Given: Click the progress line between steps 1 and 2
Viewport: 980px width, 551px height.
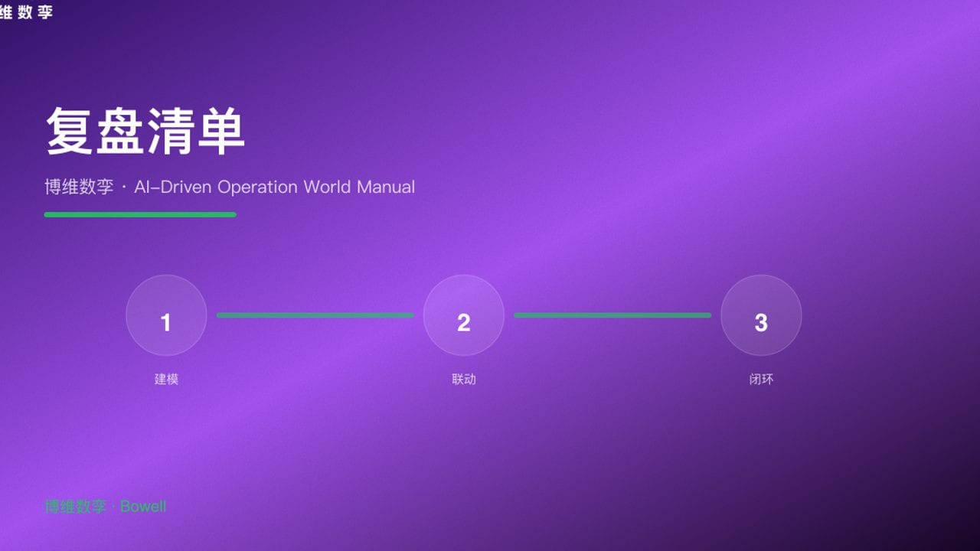Looking at the screenshot, I should [x=315, y=315].
